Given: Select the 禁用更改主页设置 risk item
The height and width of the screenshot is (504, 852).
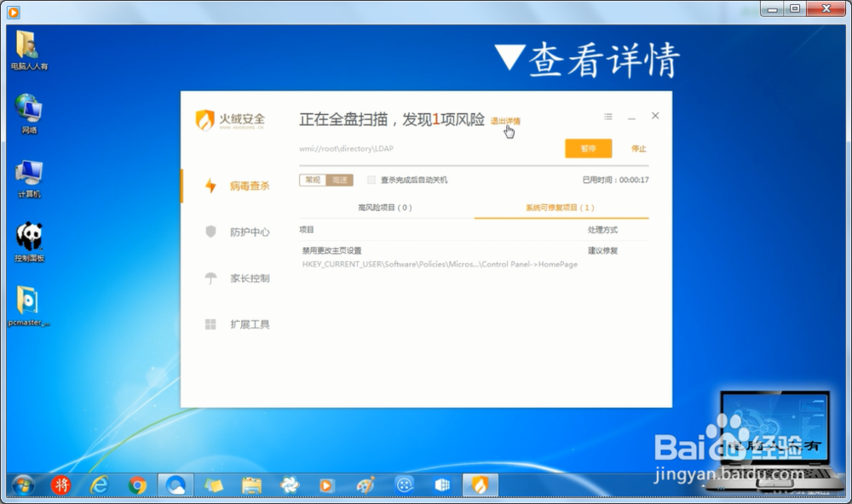Looking at the screenshot, I should [332, 250].
